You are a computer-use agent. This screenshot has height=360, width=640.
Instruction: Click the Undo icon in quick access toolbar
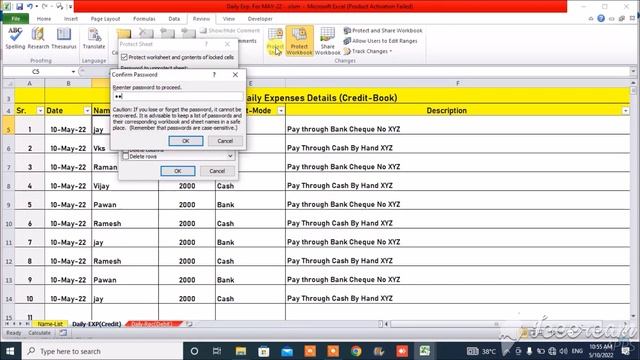[x=30, y=6]
